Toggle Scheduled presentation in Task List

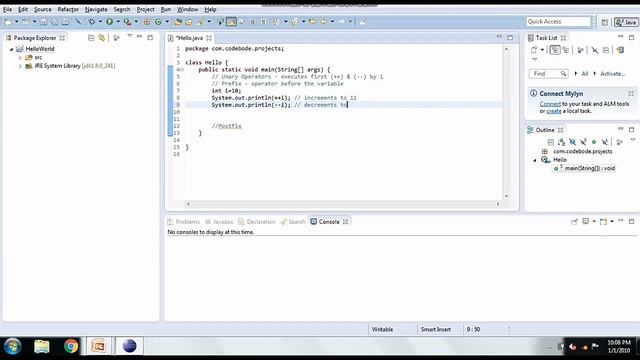pyautogui.click(x=566, y=50)
